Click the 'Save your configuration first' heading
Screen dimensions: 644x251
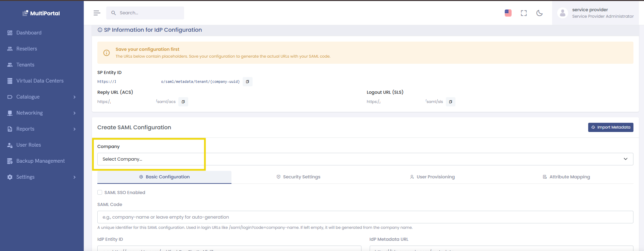147,49
